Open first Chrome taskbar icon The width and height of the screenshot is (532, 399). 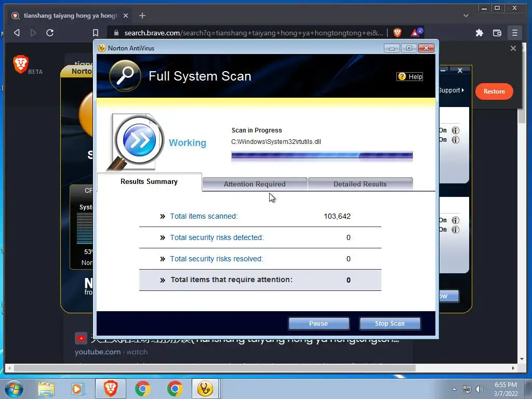pyautogui.click(x=143, y=389)
